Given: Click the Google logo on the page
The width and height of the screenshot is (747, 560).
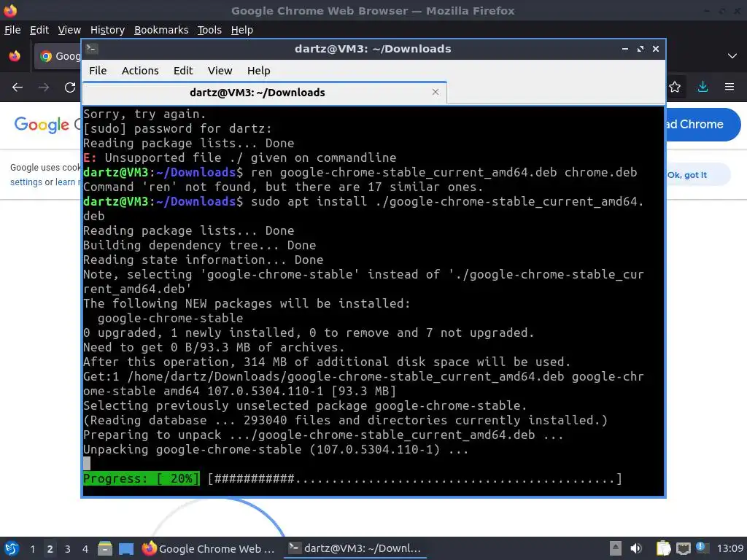Looking at the screenshot, I should click(42, 125).
